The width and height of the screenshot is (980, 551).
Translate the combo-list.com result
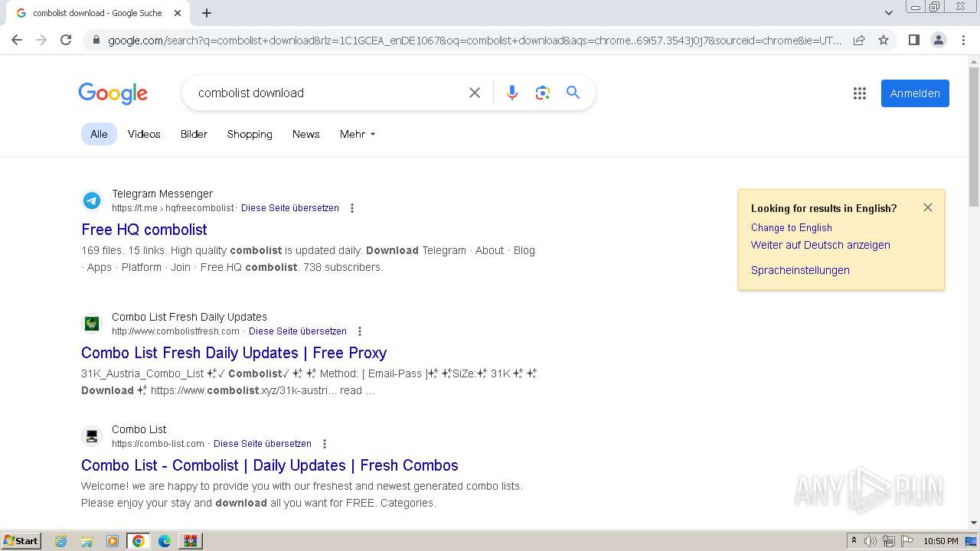[x=263, y=444]
